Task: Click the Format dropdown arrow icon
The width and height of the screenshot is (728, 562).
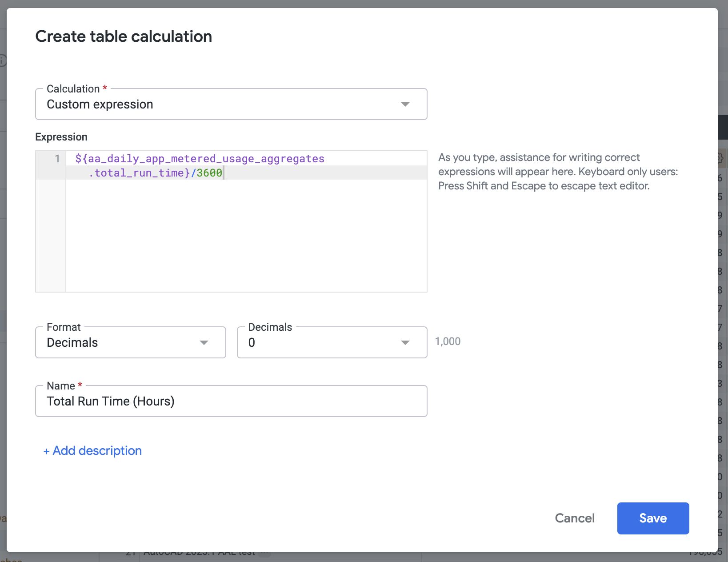Action: coord(204,343)
